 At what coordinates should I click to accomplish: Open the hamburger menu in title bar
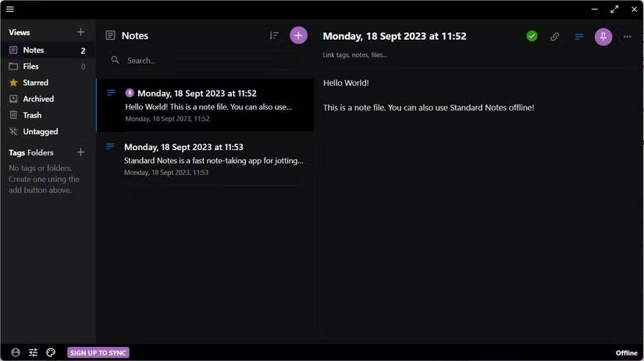10,9
